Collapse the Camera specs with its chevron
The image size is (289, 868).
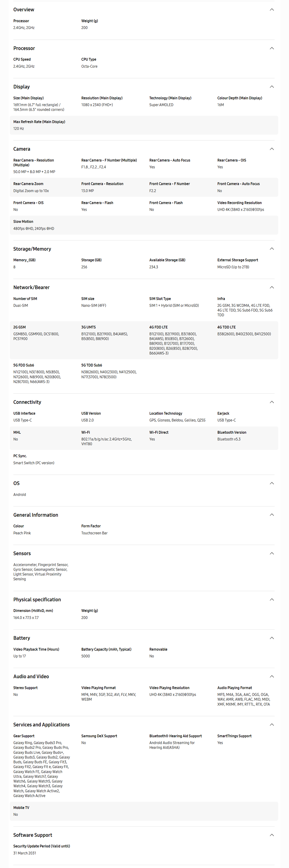(272, 149)
